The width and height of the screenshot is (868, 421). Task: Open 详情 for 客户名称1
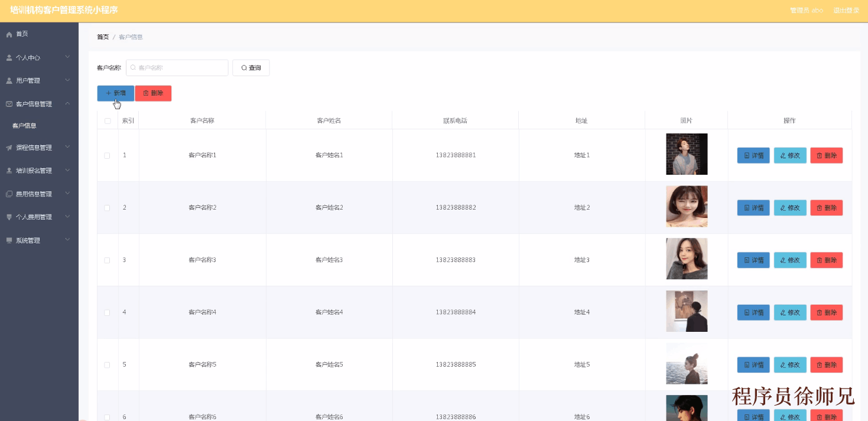753,155
